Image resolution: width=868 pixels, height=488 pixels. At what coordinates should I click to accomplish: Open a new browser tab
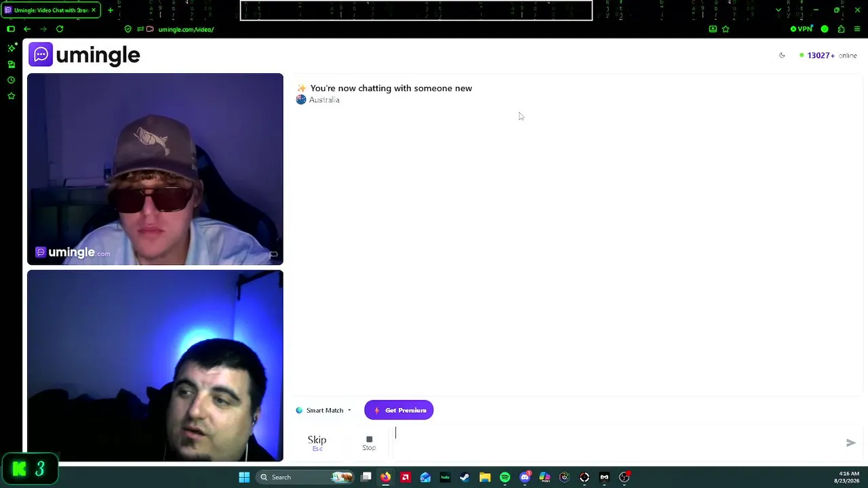coord(110,10)
